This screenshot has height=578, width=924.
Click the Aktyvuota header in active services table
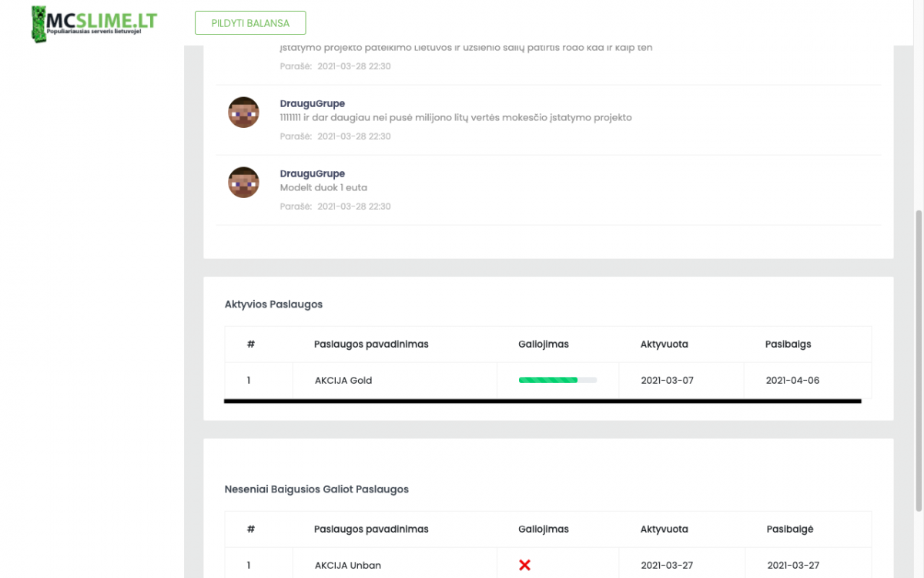point(665,344)
